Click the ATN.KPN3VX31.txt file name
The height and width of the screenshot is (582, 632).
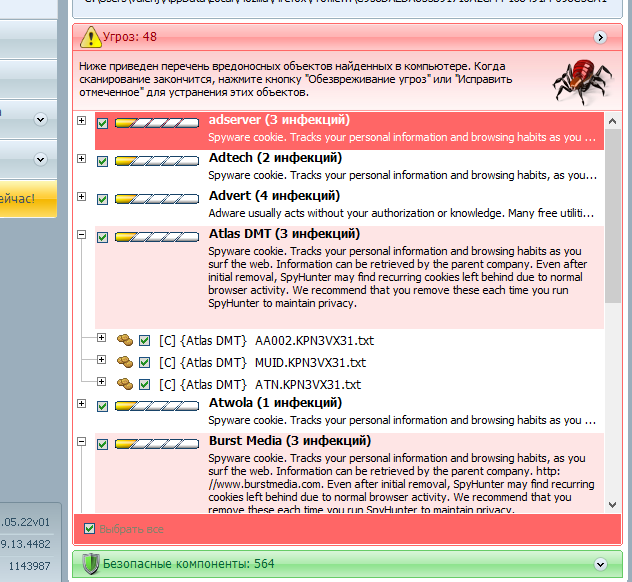[x=308, y=385]
